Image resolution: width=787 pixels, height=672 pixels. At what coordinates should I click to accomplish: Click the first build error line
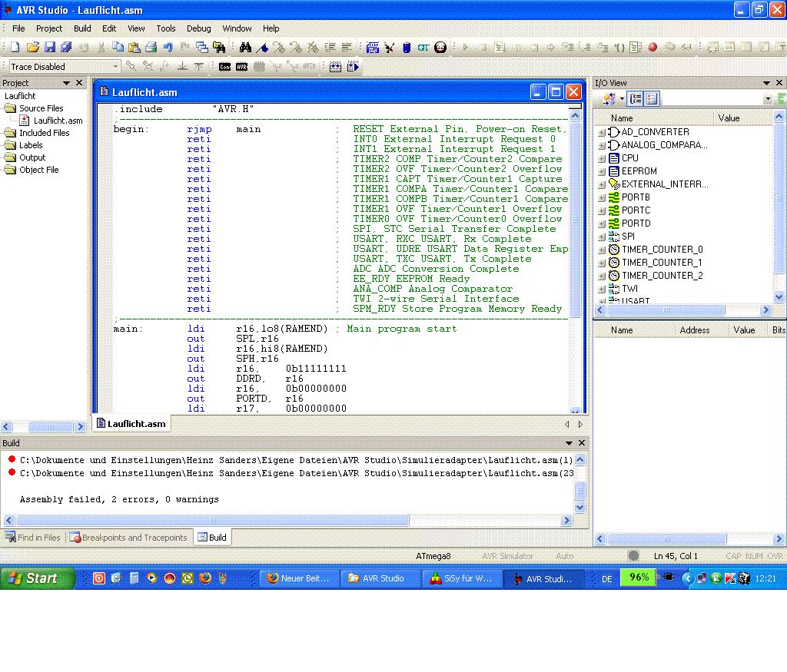(296, 460)
